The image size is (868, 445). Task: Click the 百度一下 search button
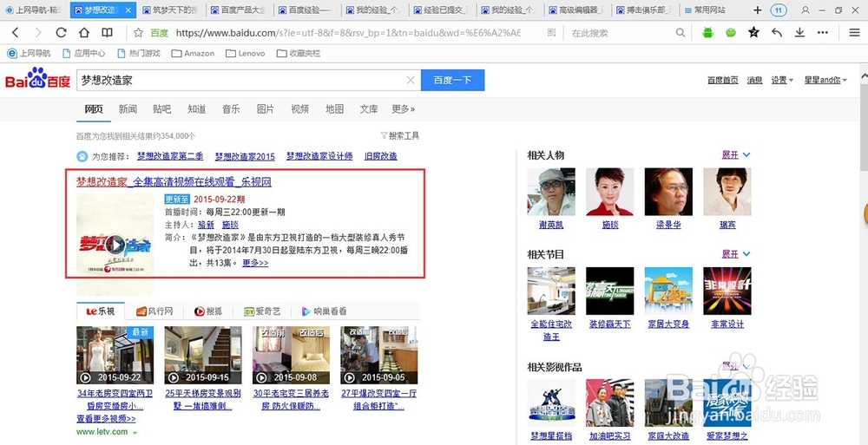coord(452,81)
